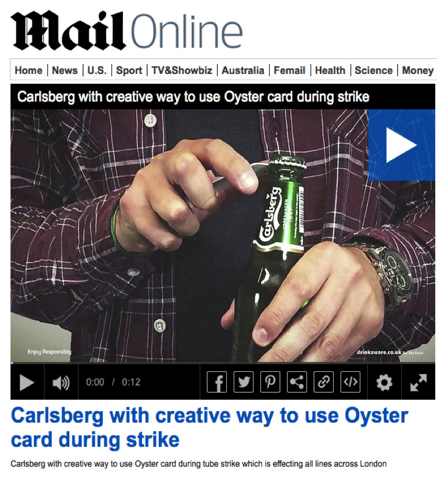Viewport: 448px width, 481px height.
Task: Select the Sport nav item
Action: tap(129, 70)
